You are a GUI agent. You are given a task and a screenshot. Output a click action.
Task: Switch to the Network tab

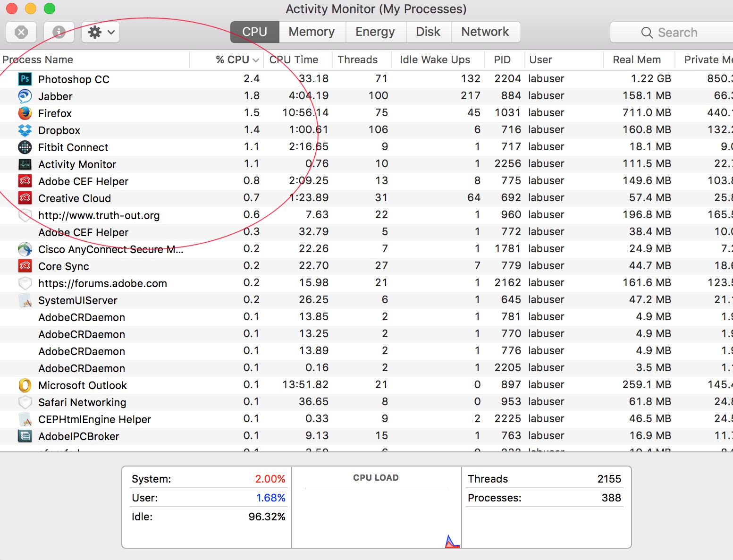coord(485,32)
